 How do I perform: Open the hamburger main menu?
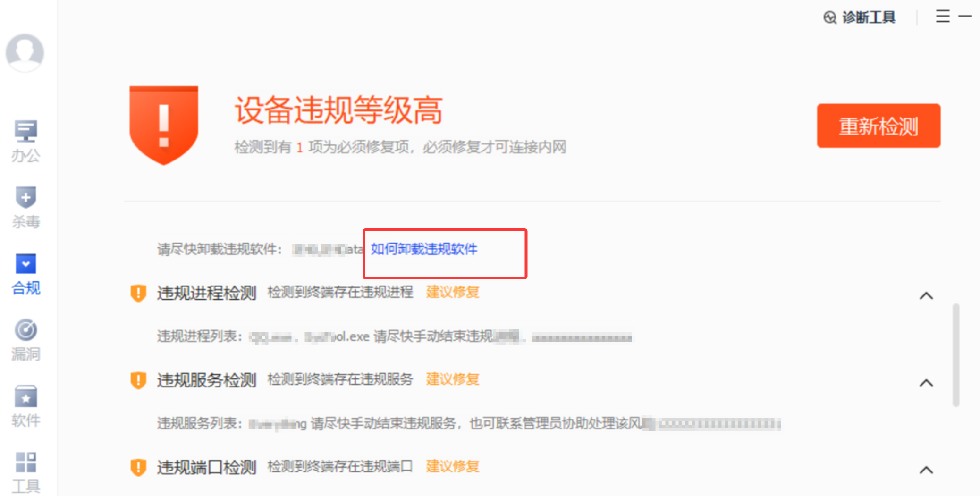(943, 16)
